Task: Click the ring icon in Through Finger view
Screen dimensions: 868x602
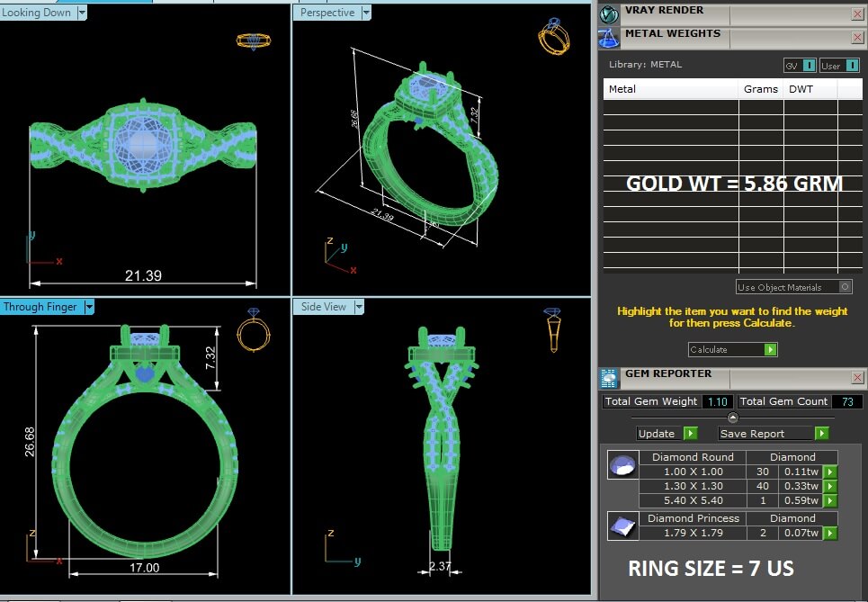Action: [253, 330]
